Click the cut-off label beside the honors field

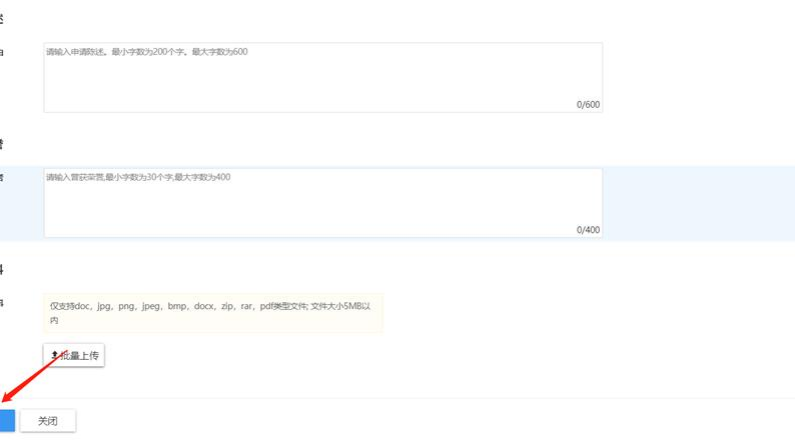pyautogui.click(x=2, y=177)
